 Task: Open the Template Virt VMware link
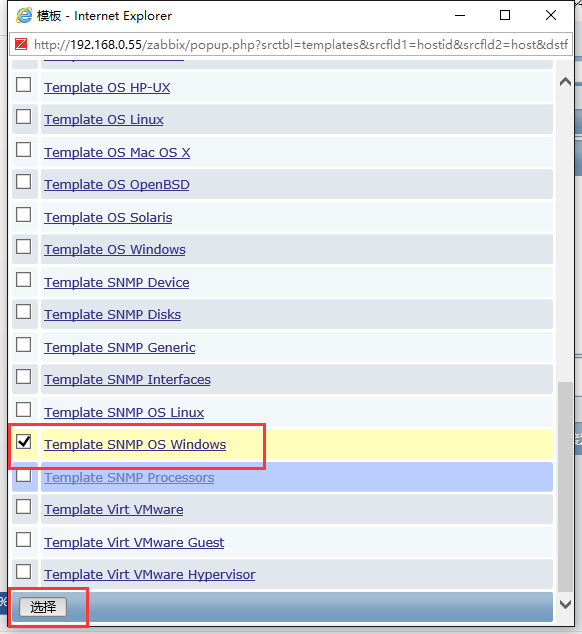[114, 509]
